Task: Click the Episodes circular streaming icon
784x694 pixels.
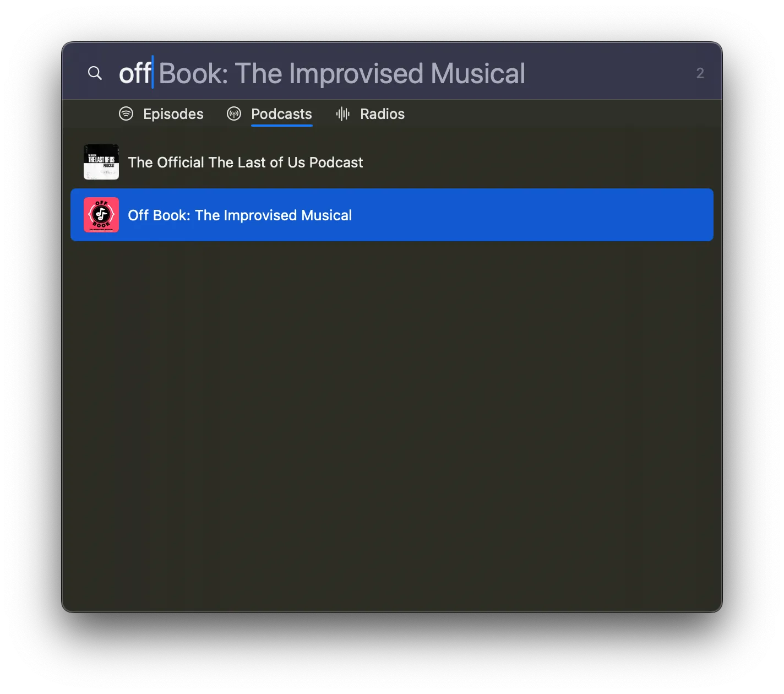Action: coord(126,113)
